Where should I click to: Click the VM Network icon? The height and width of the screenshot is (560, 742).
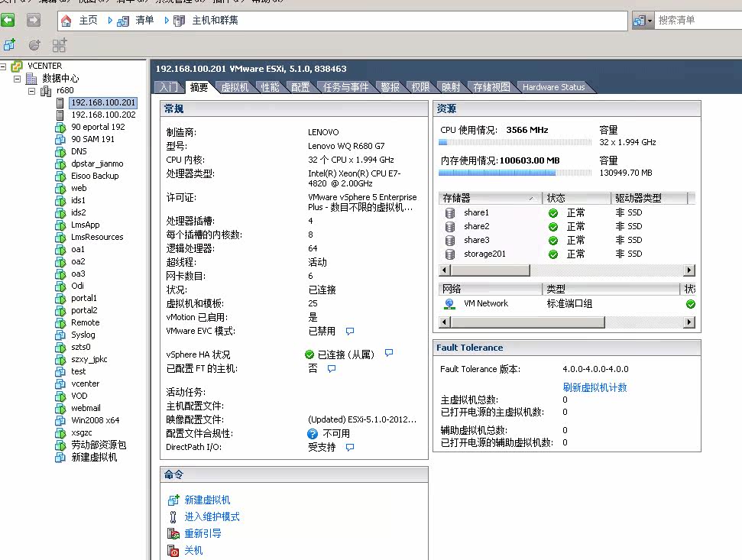click(449, 303)
